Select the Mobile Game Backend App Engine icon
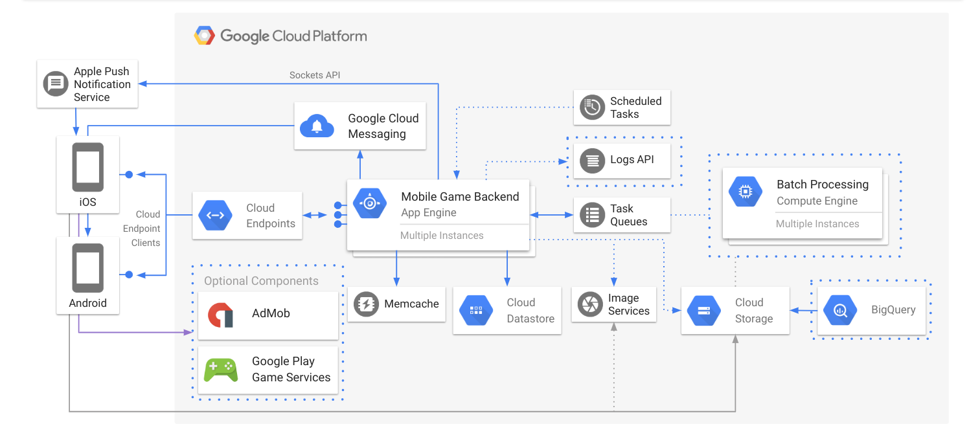 pyautogui.click(x=370, y=203)
